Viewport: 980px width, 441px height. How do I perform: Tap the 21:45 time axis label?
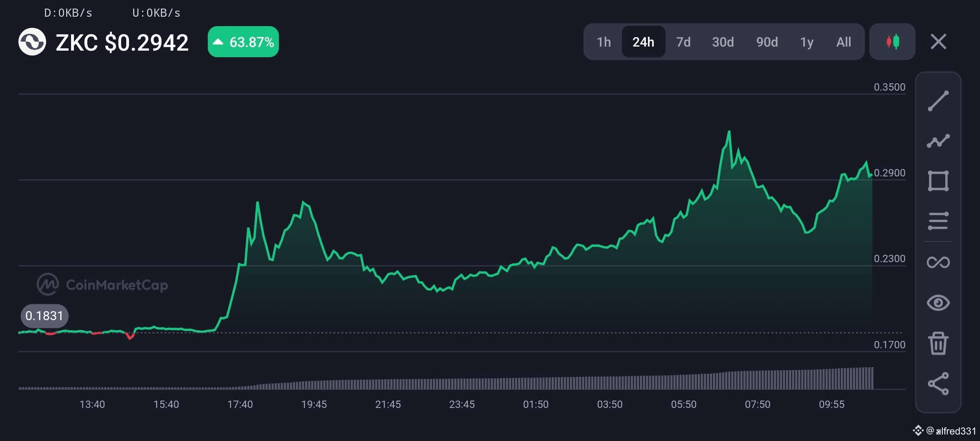(x=388, y=404)
